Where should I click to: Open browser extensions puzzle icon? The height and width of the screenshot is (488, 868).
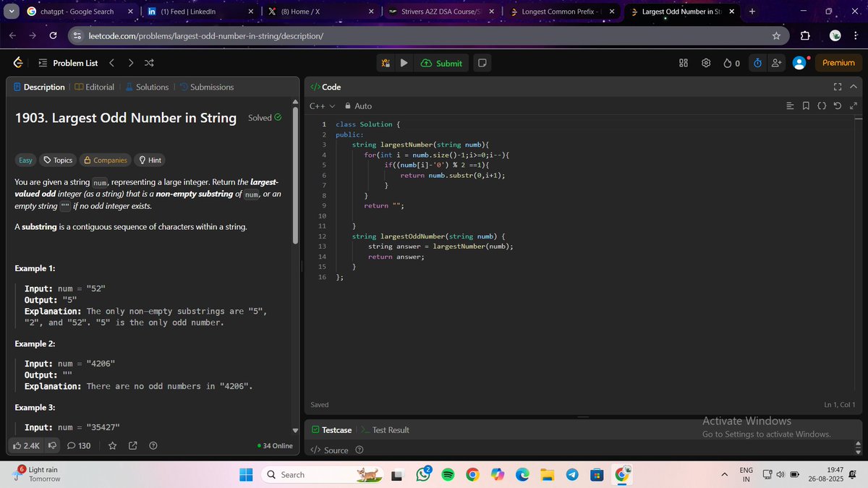click(x=806, y=35)
